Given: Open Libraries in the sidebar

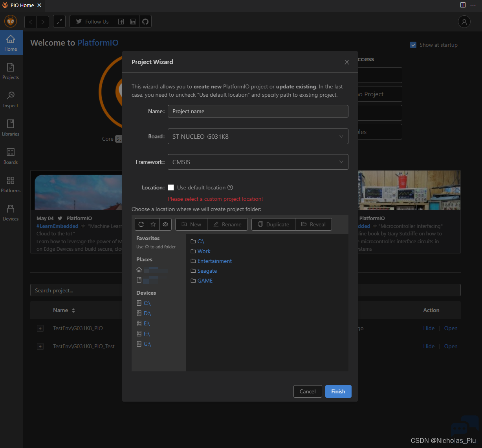Looking at the screenshot, I should pos(11,127).
